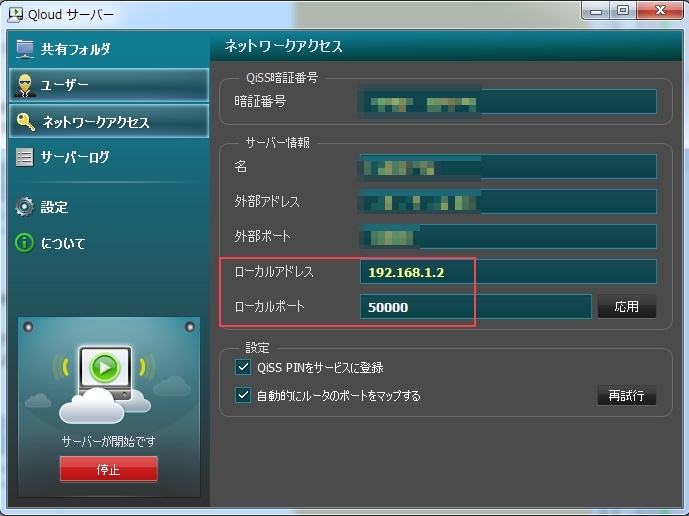The width and height of the screenshot is (689, 516).
Task: Click the 名 server name field
Action: click(x=508, y=167)
